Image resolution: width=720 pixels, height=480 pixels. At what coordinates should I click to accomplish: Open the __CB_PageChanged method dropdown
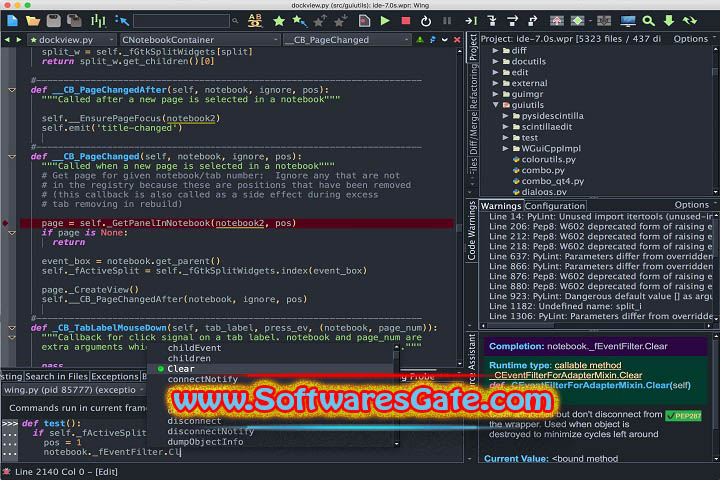pyautogui.click(x=347, y=40)
